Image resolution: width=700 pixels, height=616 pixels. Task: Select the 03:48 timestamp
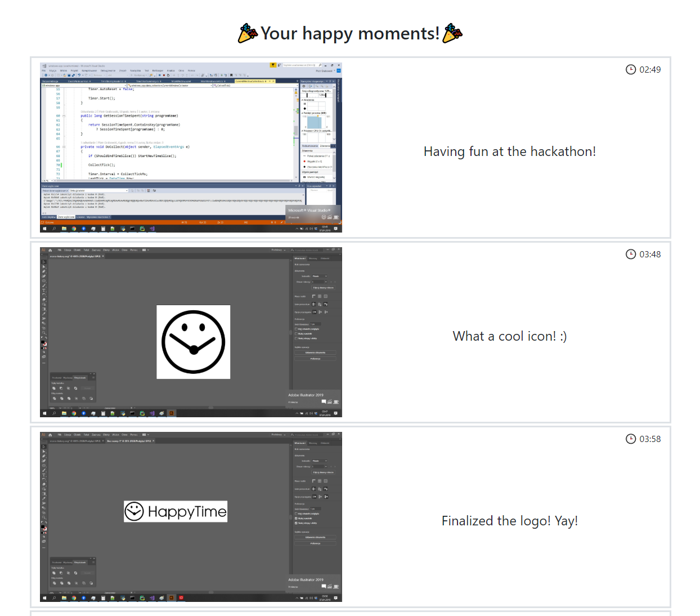pyautogui.click(x=650, y=255)
